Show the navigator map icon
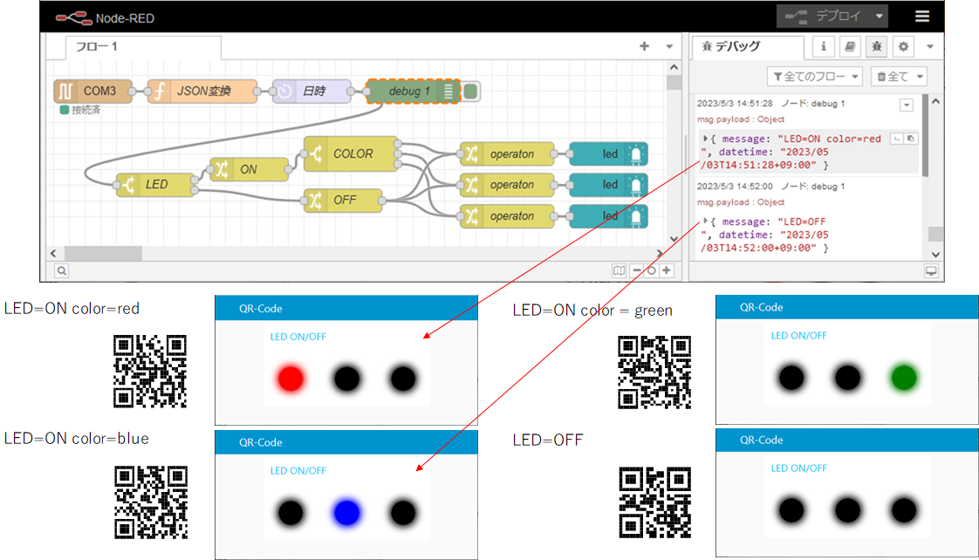 [619, 270]
